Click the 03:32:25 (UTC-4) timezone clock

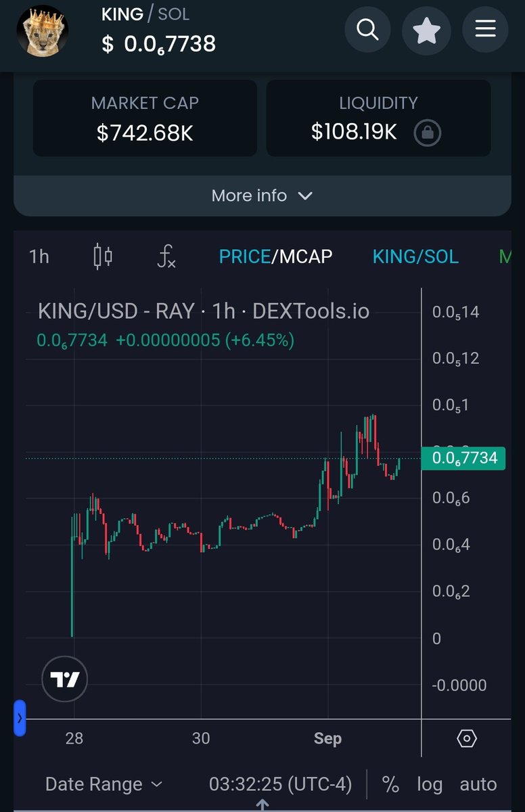point(280,784)
